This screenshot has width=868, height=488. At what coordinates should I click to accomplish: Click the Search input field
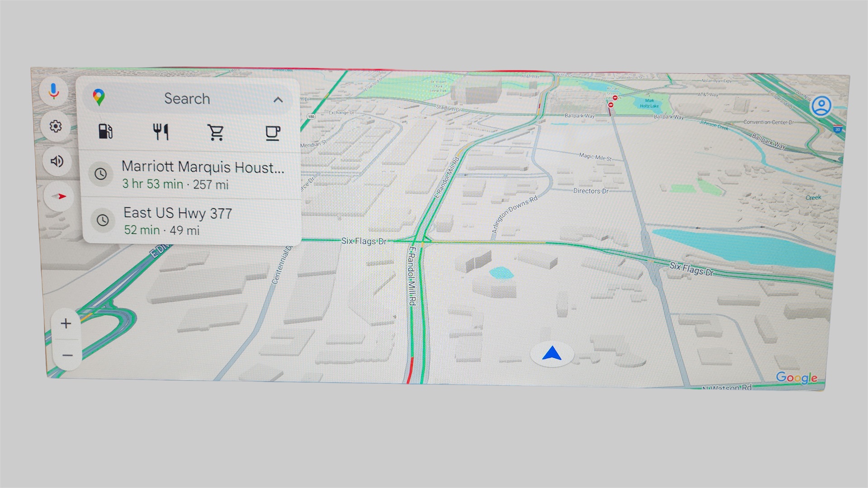(x=187, y=99)
